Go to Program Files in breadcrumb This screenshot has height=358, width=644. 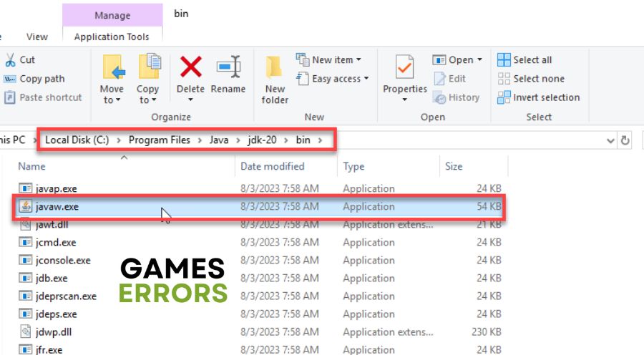point(160,140)
